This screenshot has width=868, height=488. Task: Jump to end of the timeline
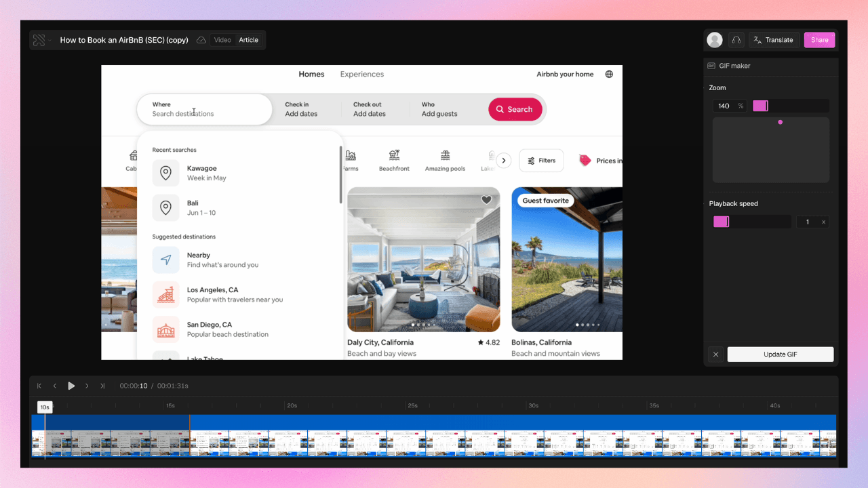[102, 386]
